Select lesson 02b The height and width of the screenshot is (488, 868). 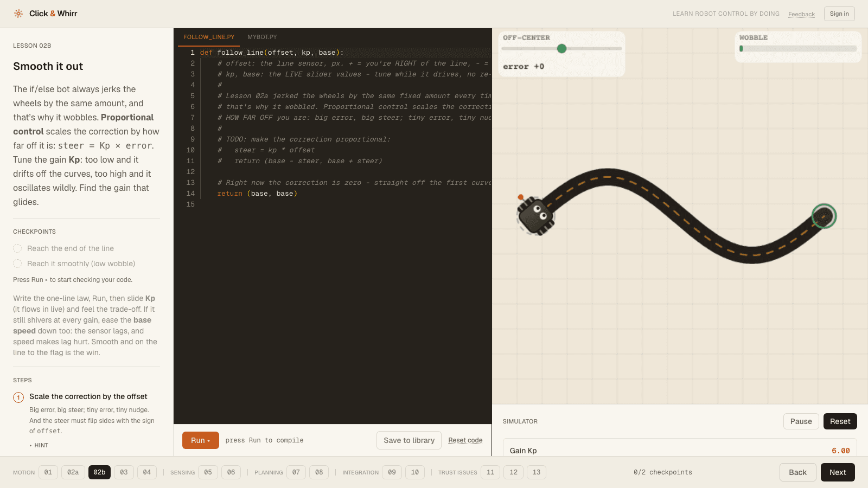99,472
